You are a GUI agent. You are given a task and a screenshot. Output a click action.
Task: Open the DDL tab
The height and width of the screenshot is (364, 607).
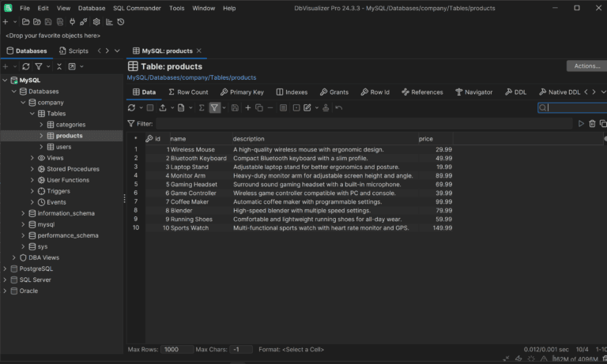point(515,92)
